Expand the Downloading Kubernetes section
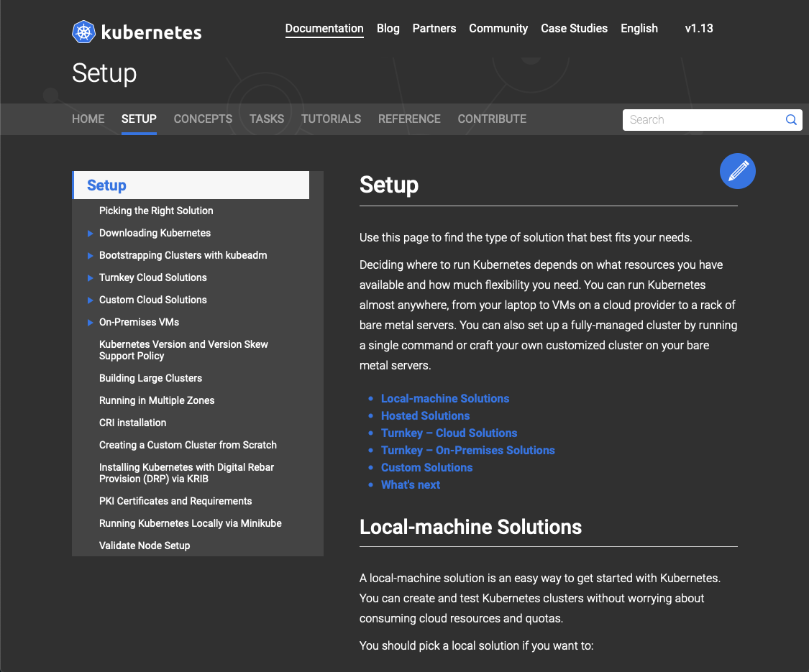Screen dimensions: 809x672 click(90, 233)
